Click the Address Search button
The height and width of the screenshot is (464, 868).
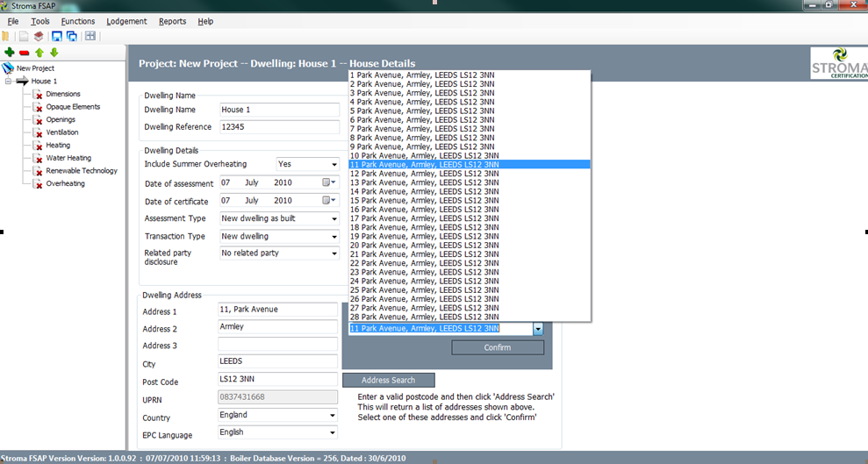point(388,380)
